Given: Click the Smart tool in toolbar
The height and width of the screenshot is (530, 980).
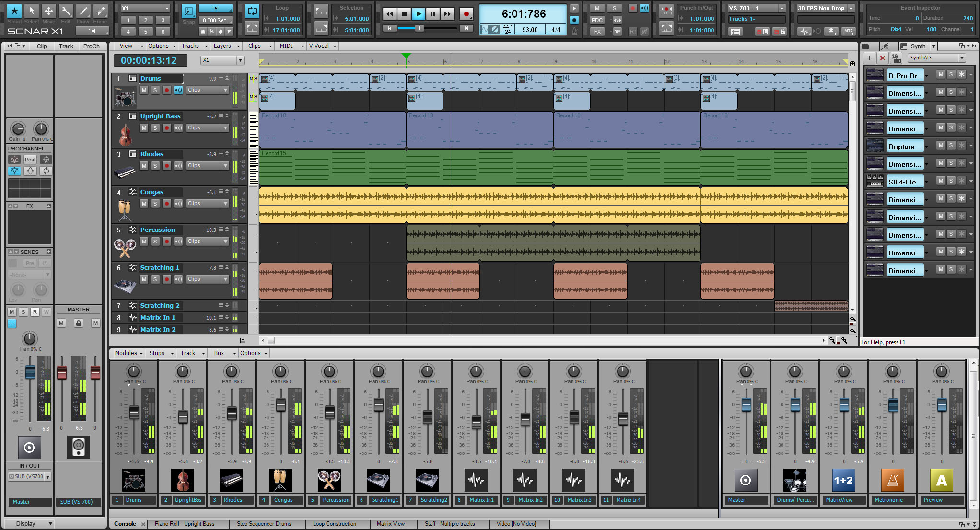Looking at the screenshot, I should coord(12,11).
